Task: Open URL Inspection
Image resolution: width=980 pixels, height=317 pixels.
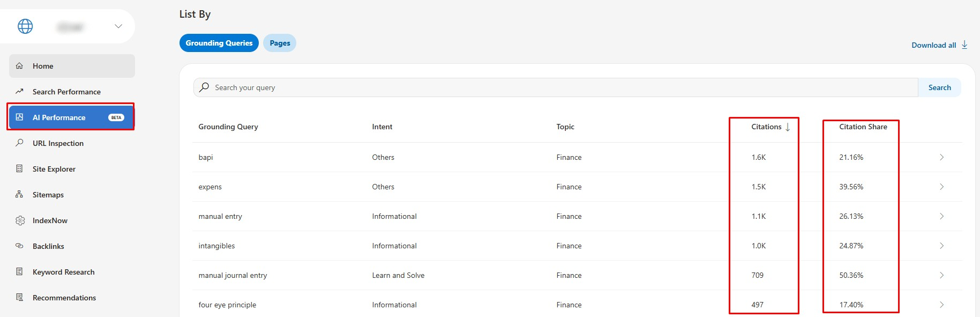Action: [x=72, y=143]
